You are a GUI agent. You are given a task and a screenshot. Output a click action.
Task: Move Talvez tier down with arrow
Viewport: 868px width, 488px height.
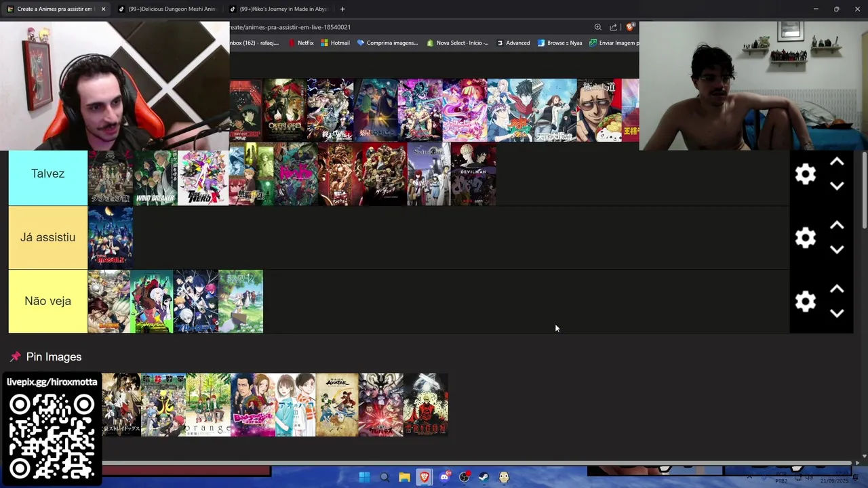pos(837,186)
